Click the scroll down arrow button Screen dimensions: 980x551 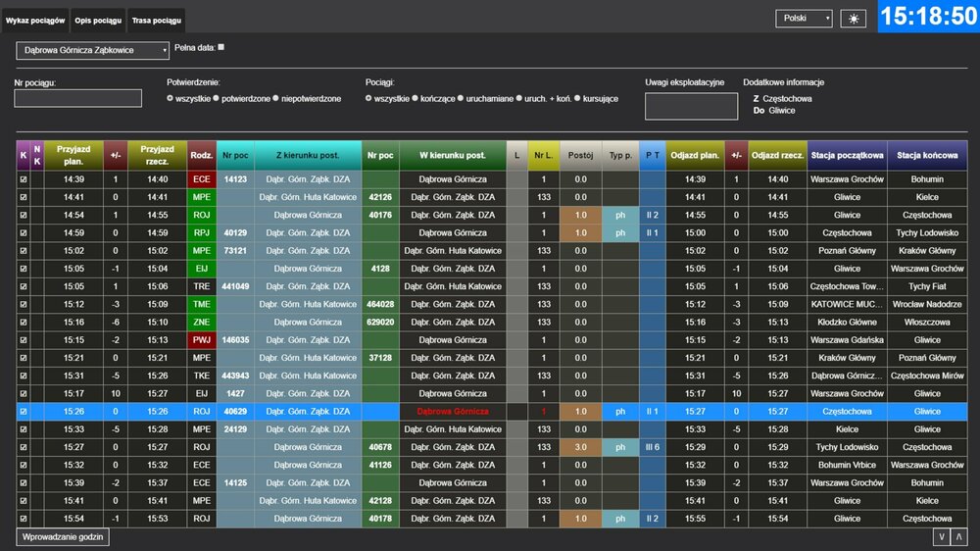coord(942,537)
